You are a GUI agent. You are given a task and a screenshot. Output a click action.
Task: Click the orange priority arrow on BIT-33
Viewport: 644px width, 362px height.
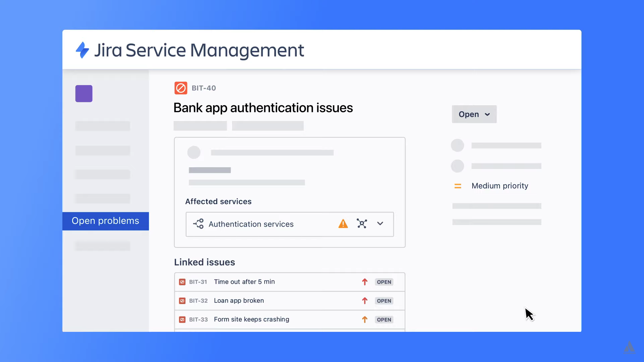(365, 319)
